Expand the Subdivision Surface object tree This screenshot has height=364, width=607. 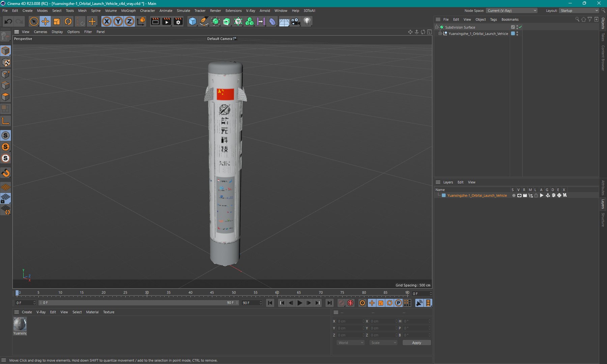coord(437,27)
